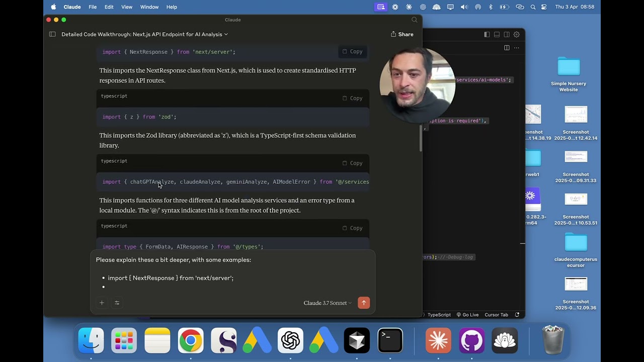Open the Apple menu
Screen dimensions: 644x362
(53, 7)
